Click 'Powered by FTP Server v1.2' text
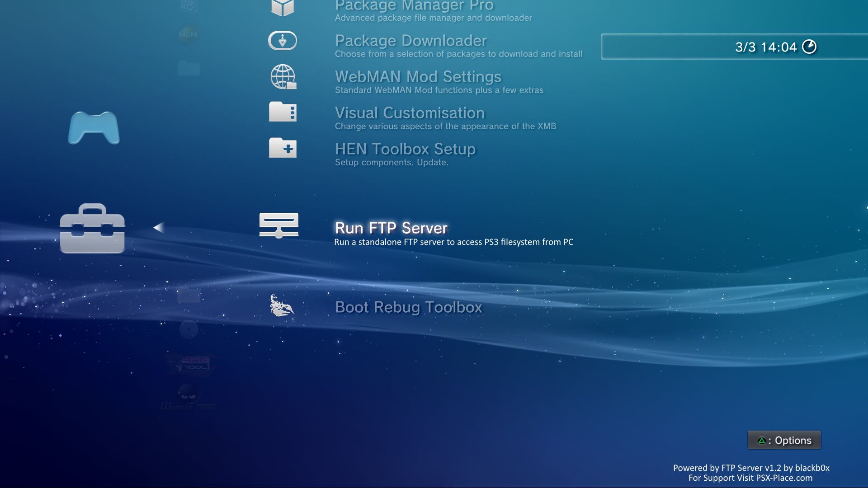The image size is (868, 488). coord(751,468)
